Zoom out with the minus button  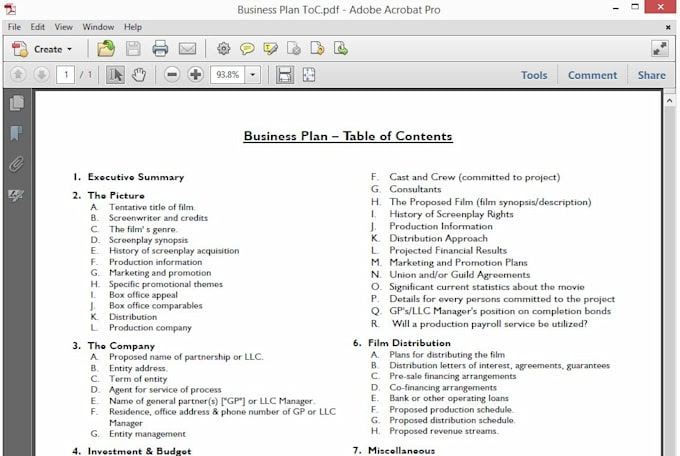172,75
